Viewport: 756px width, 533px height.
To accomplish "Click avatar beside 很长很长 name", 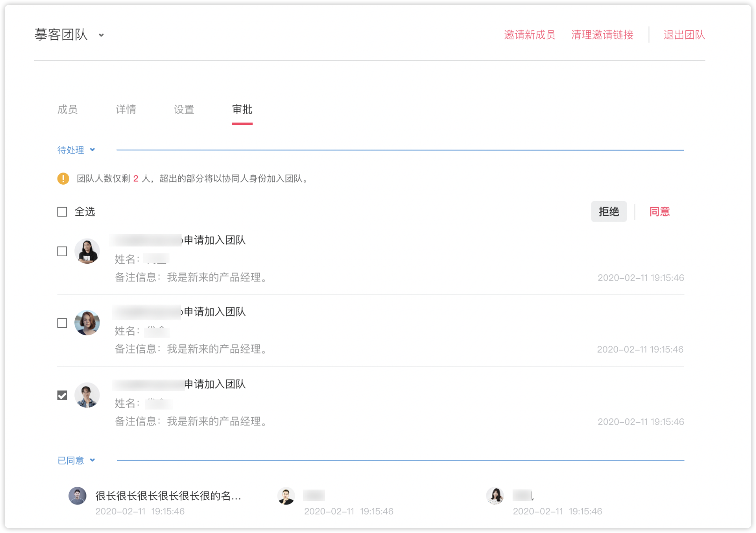I will coord(78,496).
